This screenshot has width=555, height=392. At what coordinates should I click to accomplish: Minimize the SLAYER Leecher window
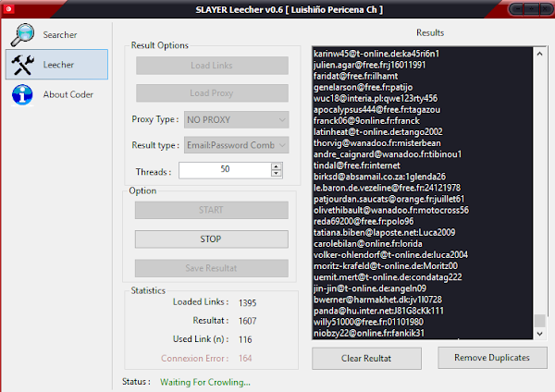click(x=518, y=9)
